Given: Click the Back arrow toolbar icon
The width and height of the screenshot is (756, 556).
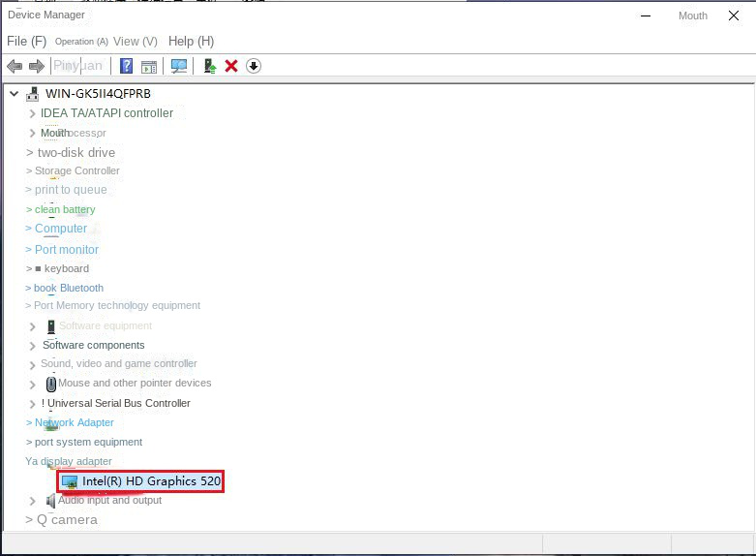Looking at the screenshot, I should point(15,66).
